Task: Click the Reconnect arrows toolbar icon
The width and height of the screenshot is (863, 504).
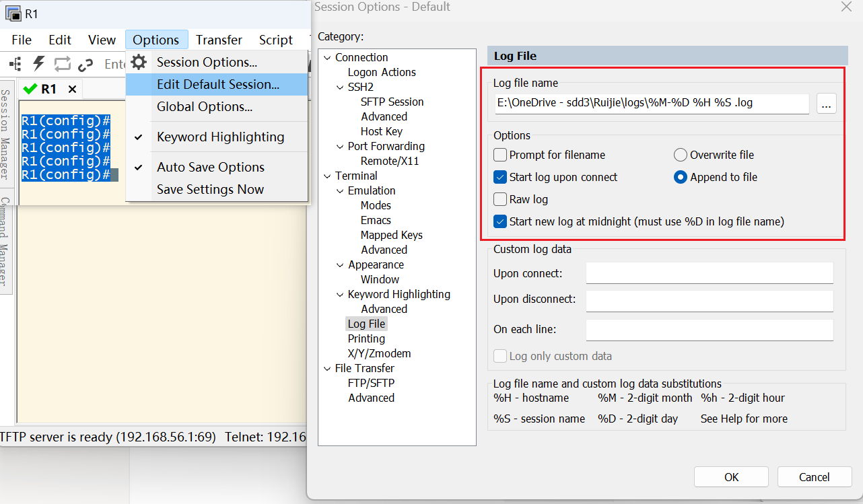Action: coord(63,64)
